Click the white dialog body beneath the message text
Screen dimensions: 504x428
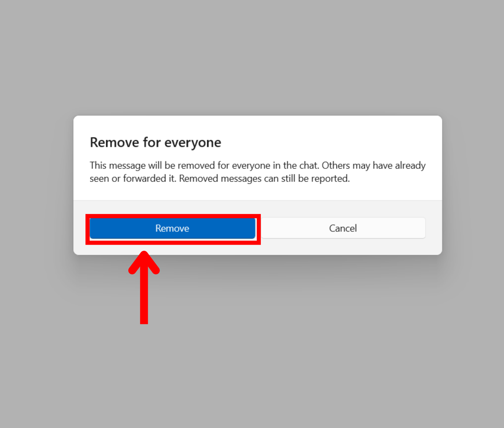[257, 192]
